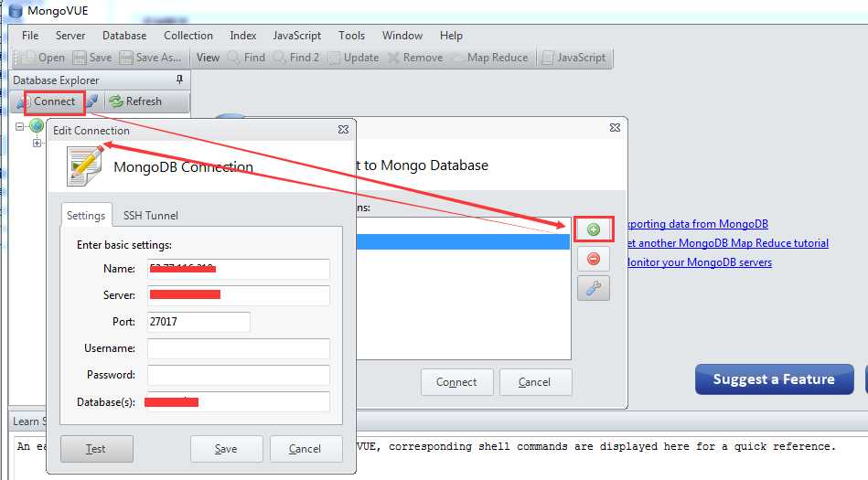Click the wrench edit connection icon
This screenshot has width=868, height=480.
(594, 288)
